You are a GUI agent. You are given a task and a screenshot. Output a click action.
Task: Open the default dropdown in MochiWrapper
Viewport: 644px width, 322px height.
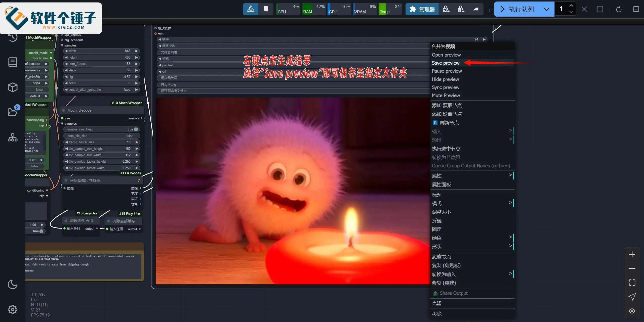(37, 96)
